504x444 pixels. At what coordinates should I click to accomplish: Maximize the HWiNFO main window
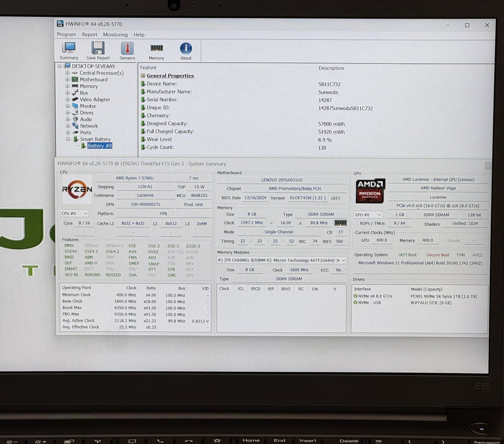coord(467,25)
